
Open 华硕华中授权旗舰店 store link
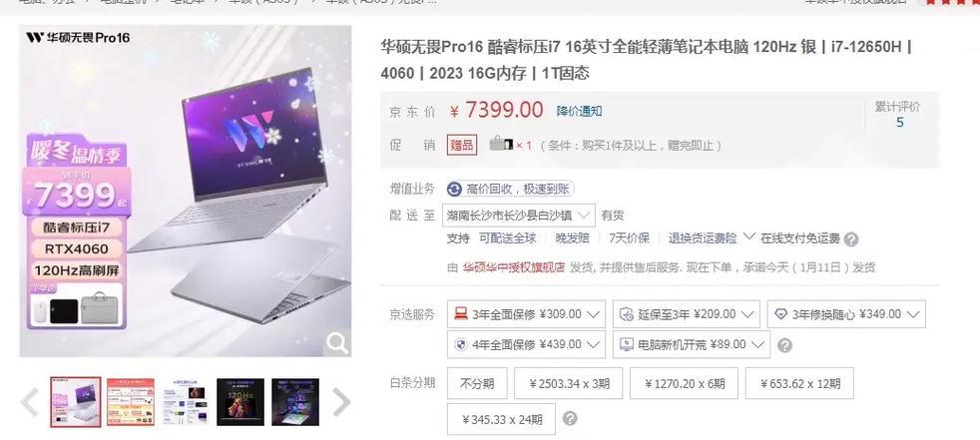point(514,267)
